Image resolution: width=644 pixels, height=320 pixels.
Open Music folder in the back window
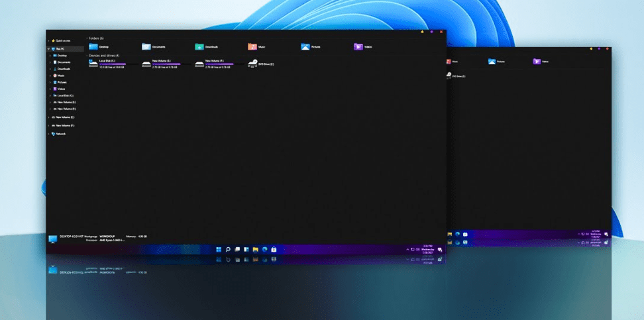451,62
